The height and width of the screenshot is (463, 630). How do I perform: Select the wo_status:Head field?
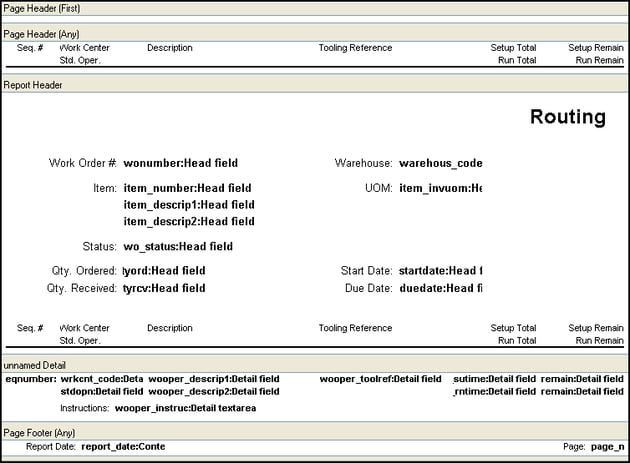[178, 246]
